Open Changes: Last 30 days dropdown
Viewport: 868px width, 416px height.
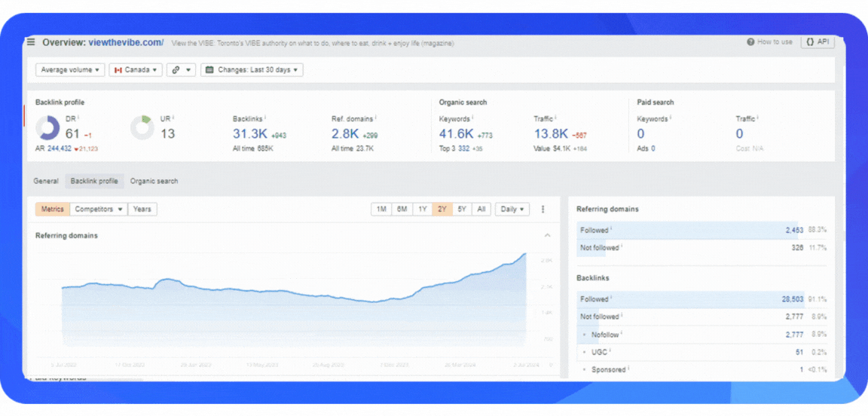(252, 70)
